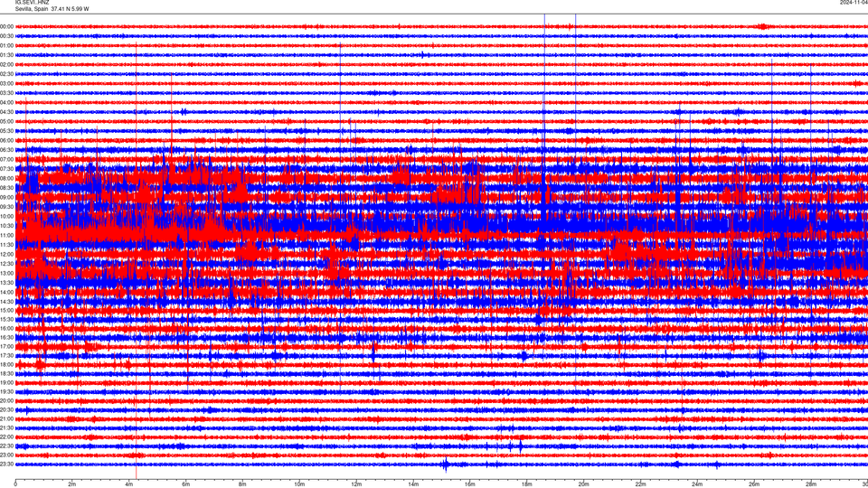Image resolution: width=868 pixels, height=488 pixels.
Task: Click the 4m tick label on the bottom axis
Action: pos(129,484)
